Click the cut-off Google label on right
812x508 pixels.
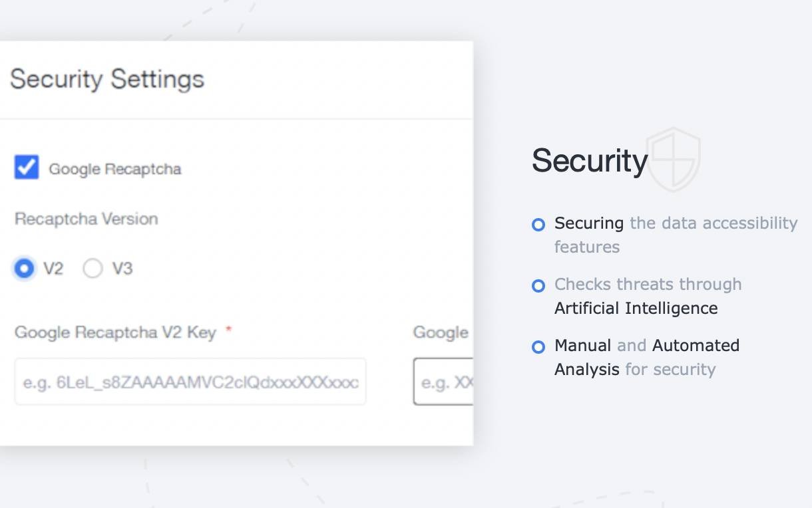coord(441,332)
